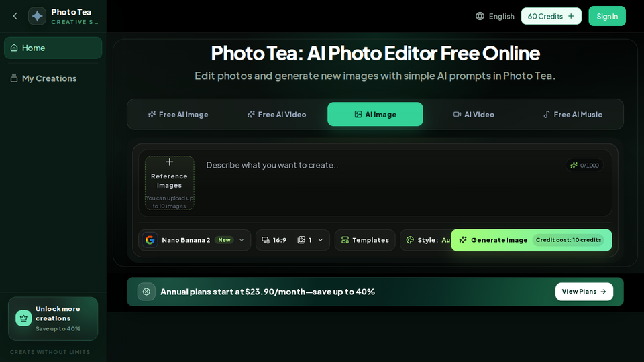Select the AI Image tab

(x=375, y=114)
